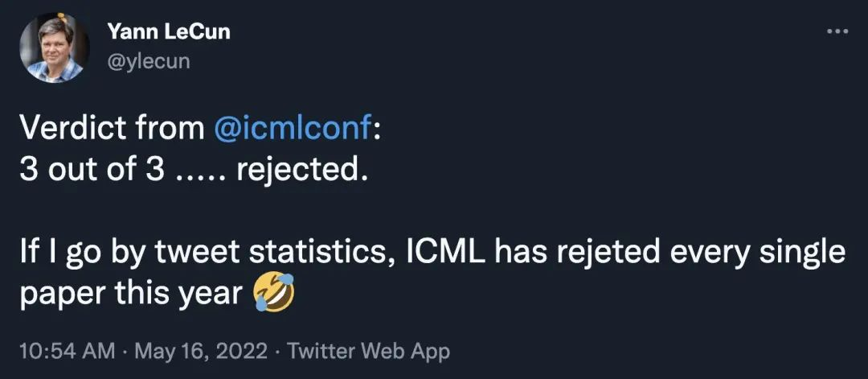
Task: Open the 10:54 AM timestamp link
Action: [x=67, y=351]
